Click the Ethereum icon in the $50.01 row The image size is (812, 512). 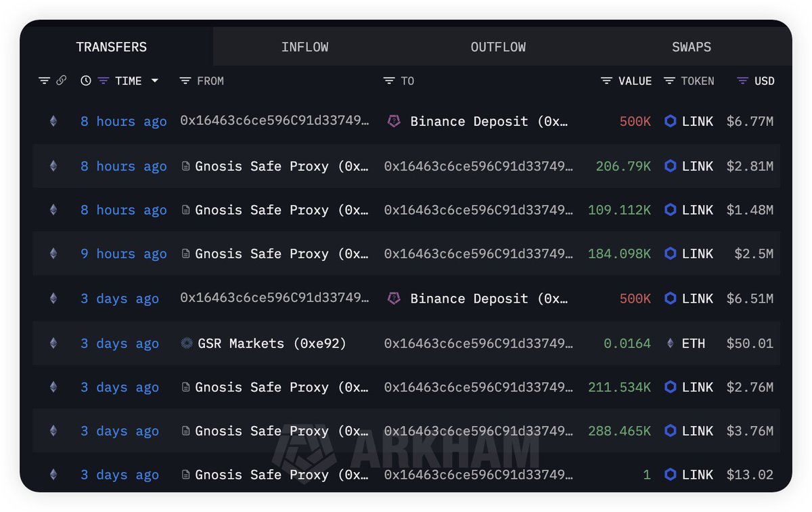pyautogui.click(x=53, y=343)
